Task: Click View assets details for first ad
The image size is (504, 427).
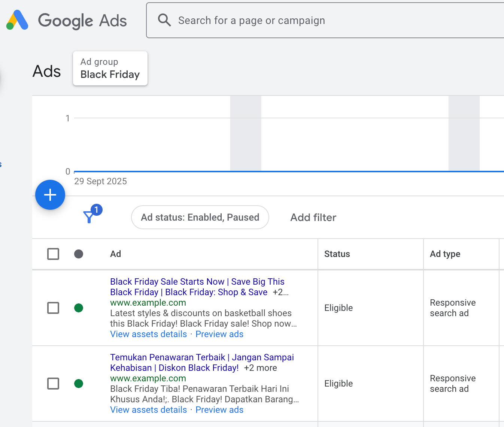Action: click(148, 334)
